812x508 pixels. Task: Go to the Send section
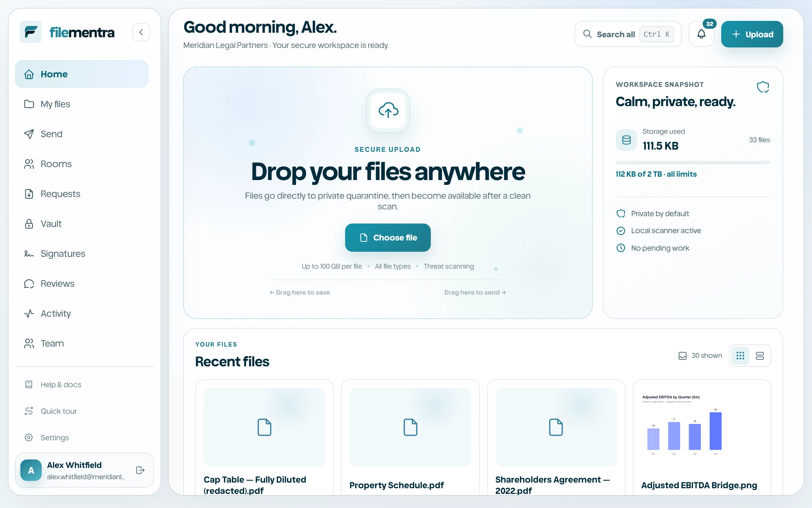click(81, 134)
